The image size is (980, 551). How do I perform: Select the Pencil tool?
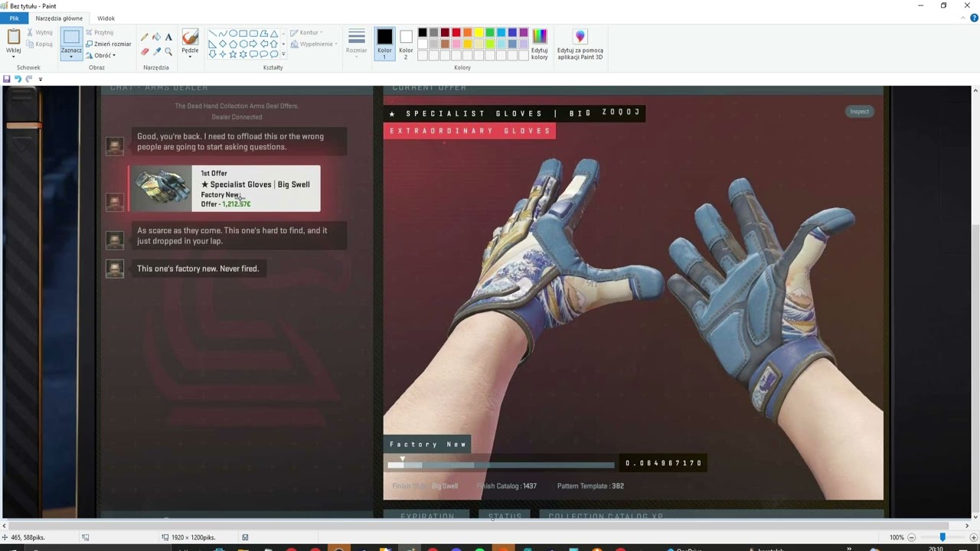[x=145, y=37]
